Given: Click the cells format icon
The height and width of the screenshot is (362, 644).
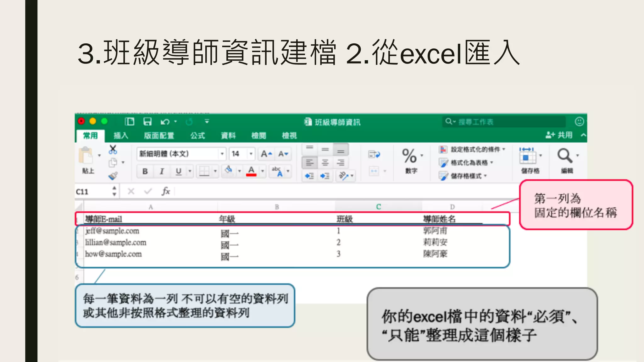Looking at the screenshot, I should coord(527,156).
